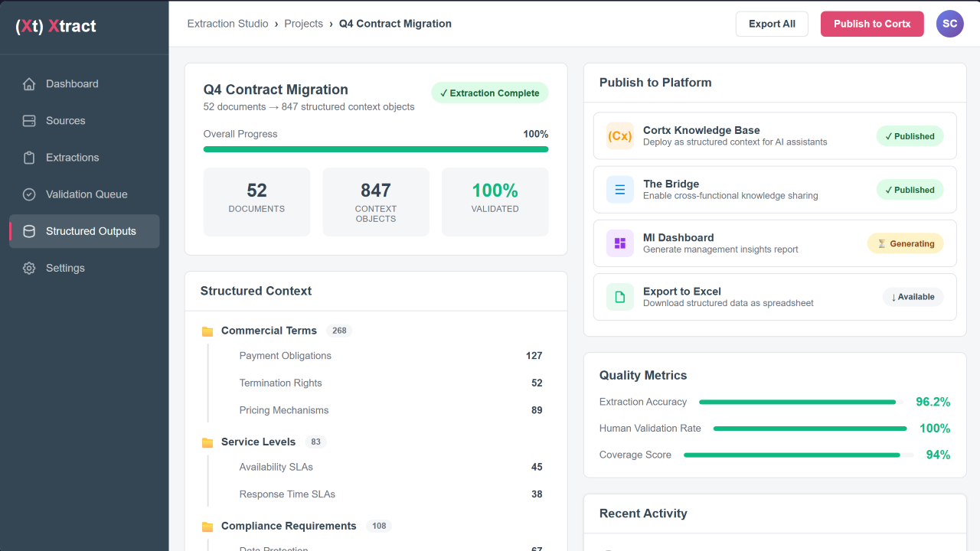Open the MI Dashboard platform card

point(775,243)
